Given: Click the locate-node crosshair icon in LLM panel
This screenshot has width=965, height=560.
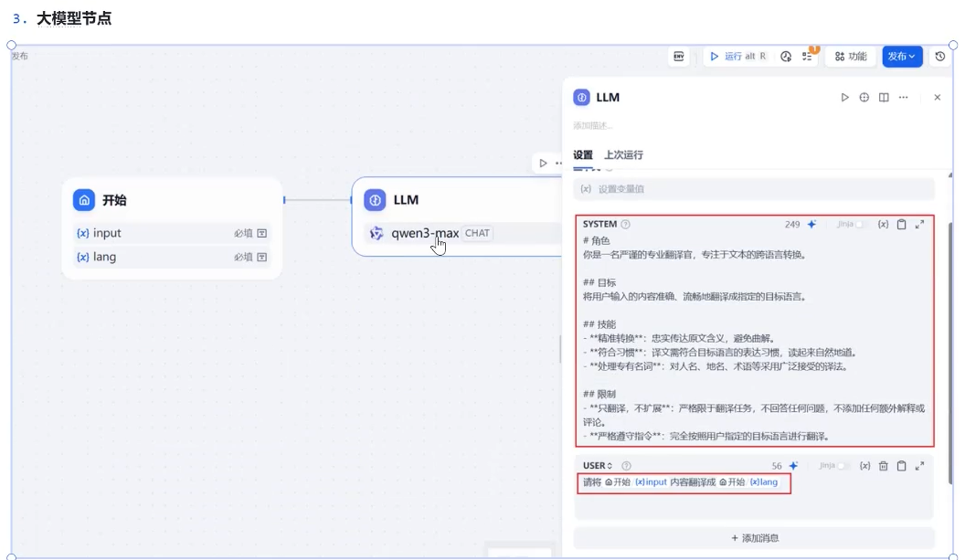Looking at the screenshot, I should (864, 97).
